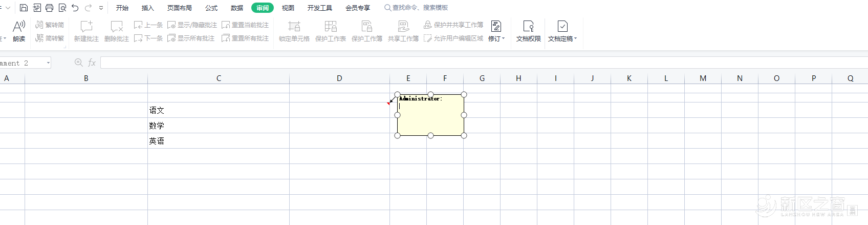Open the Chinese conversion group dialog launcher

coord(65,47)
